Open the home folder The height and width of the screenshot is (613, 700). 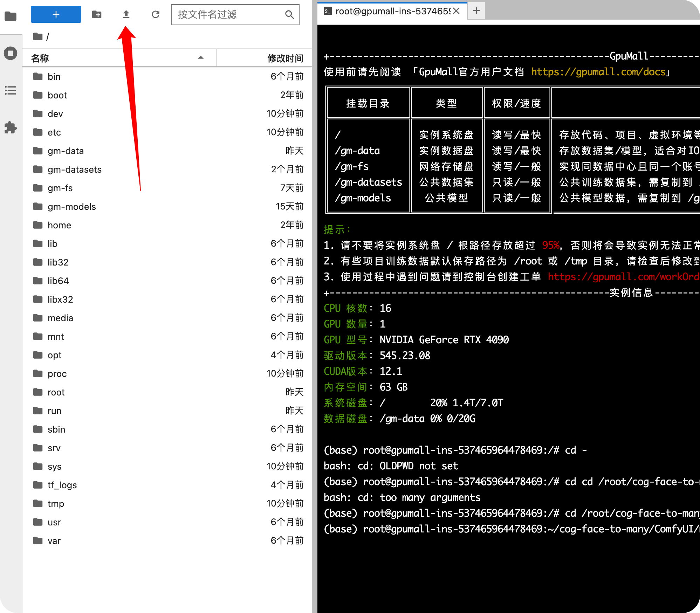(x=167, y=225)
